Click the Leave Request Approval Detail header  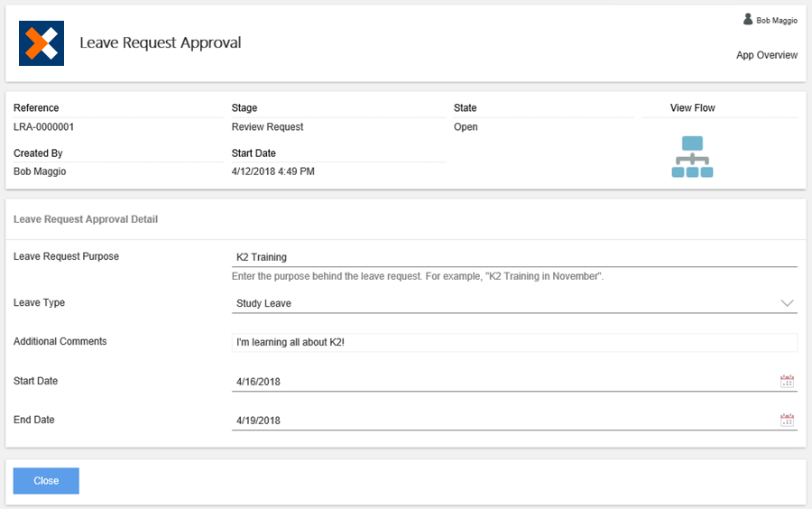(x=86, y=219)
